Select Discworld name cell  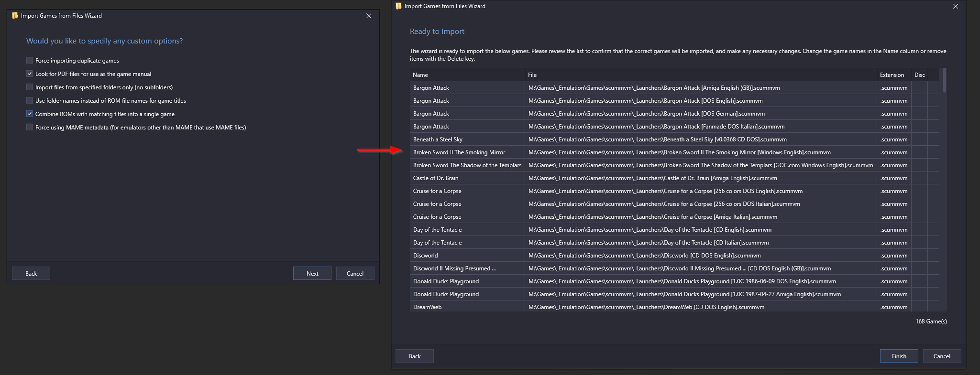pyautogui.click(x=467, y=256)
